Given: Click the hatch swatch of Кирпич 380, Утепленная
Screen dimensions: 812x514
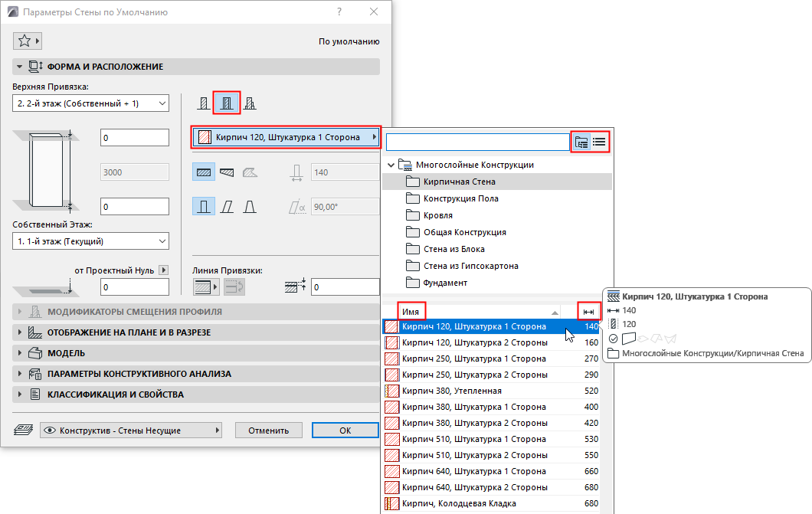Looking at the screenshot, I should click(x=392, y=391).
